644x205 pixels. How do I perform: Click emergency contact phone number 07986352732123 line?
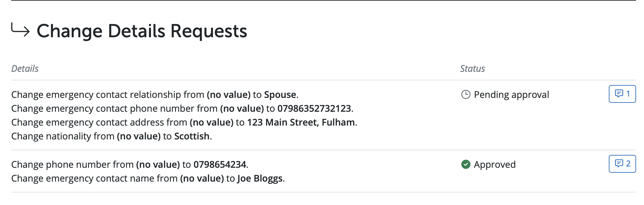click(182, 108)
